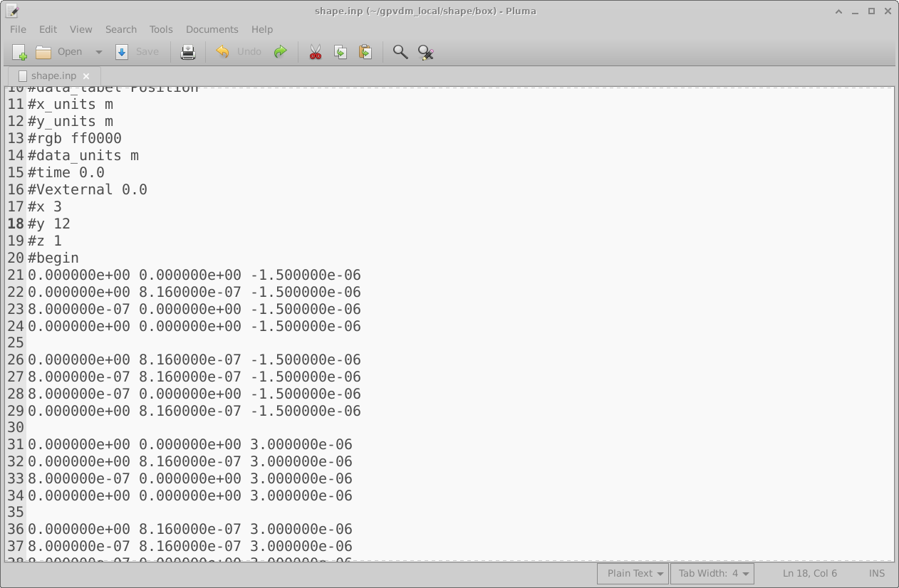Close the shape.inp tab
The width and height of the screenshot is (899, 588).
86,75
